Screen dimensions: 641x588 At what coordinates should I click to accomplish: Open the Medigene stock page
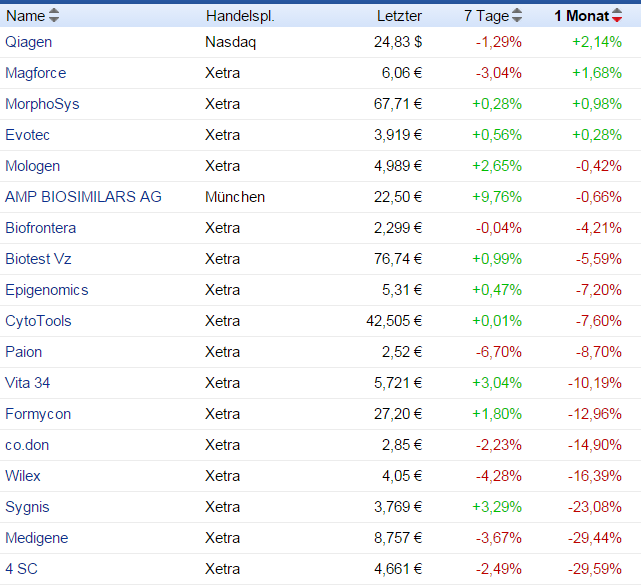pos(36,538)
